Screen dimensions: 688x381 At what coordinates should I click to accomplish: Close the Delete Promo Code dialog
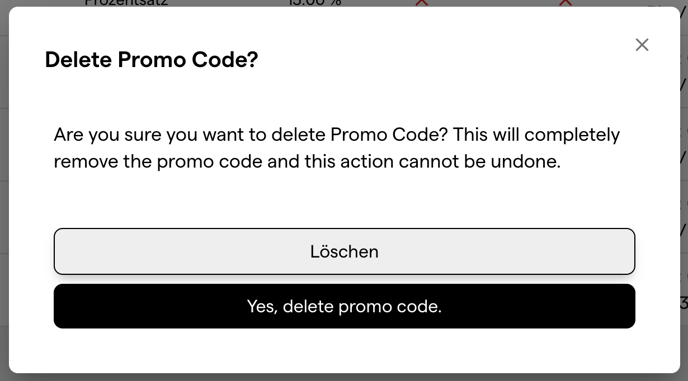point(641,45)
